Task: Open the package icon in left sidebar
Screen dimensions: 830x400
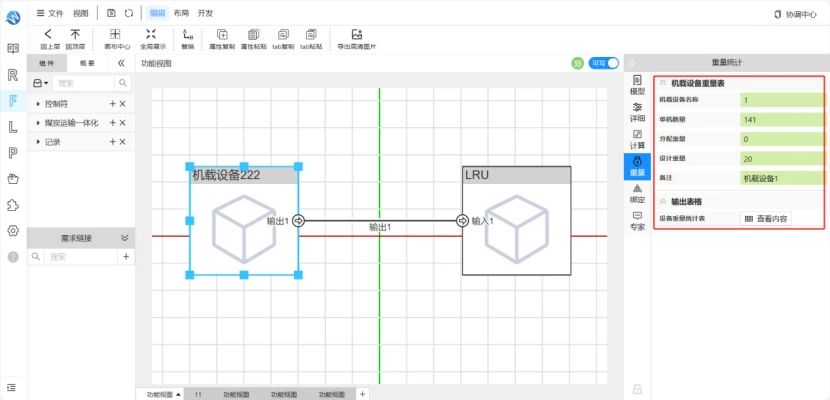Action: click(13, 179)
